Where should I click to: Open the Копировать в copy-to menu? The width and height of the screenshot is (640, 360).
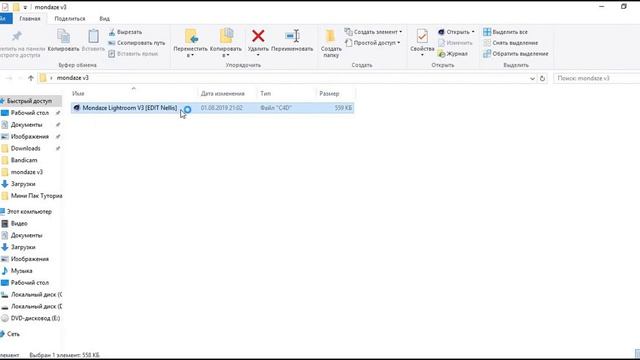click(226, 43)
